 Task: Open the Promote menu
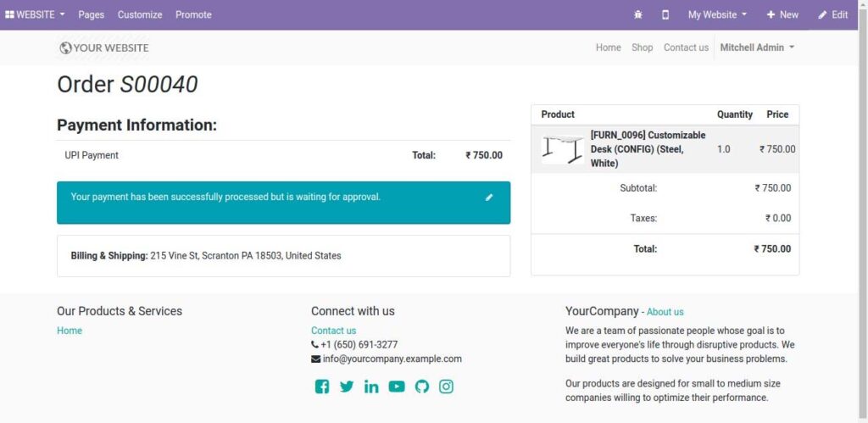tap(193, 14)
